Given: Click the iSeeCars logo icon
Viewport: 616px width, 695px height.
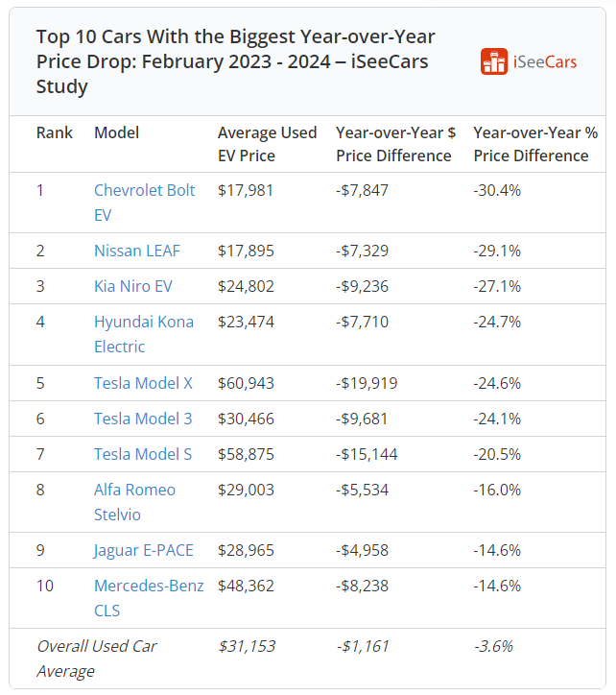Looking at the screenshot, I should click(x=494, y=61).
